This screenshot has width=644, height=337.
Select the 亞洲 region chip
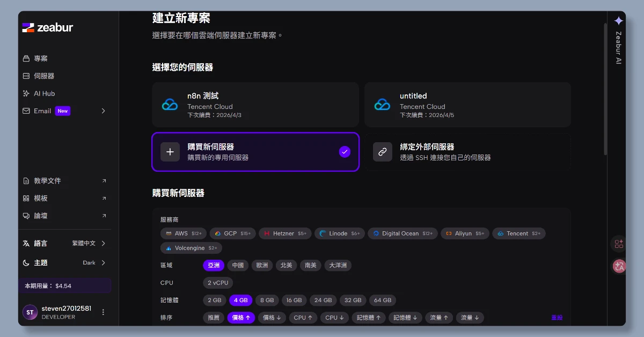tap(214, 265)
